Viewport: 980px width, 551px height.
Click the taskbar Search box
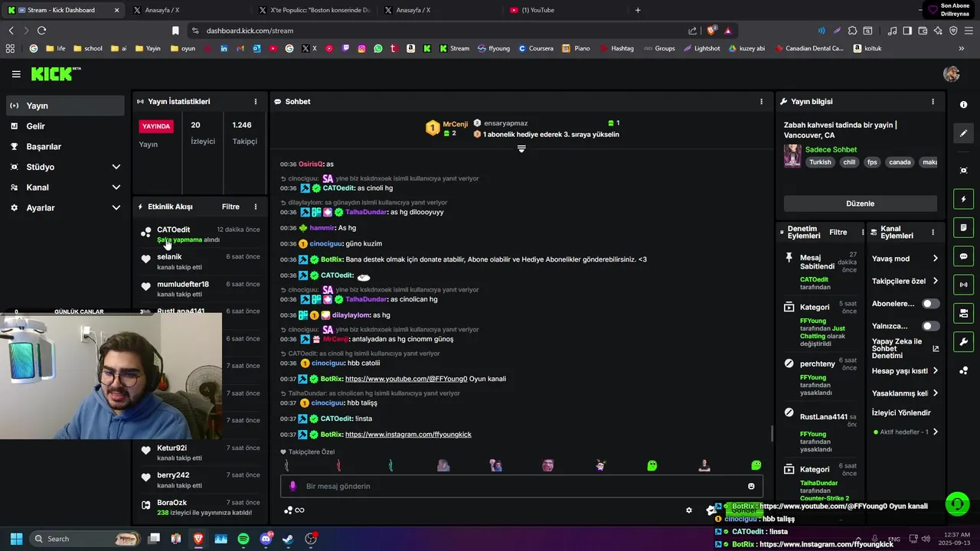click(x=86, y=539)
